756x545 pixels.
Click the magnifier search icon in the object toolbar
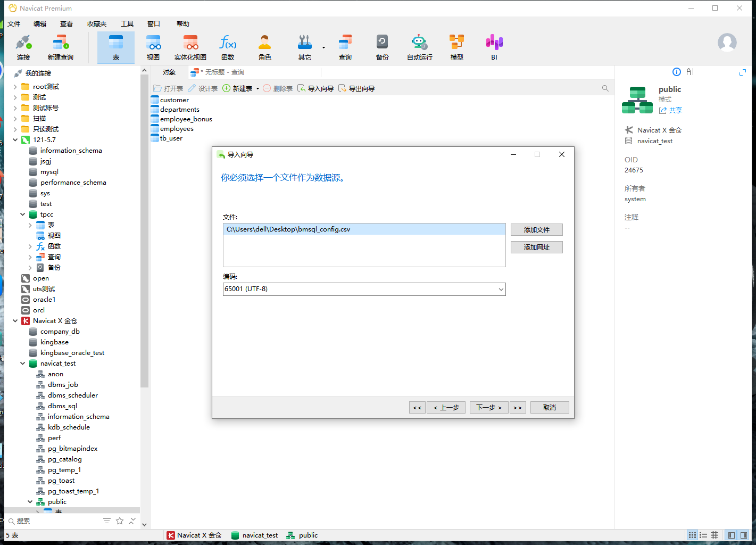pos(605,88)
